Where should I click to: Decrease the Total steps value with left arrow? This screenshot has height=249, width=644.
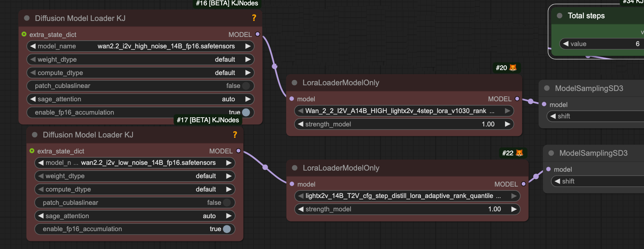point(566,44)
